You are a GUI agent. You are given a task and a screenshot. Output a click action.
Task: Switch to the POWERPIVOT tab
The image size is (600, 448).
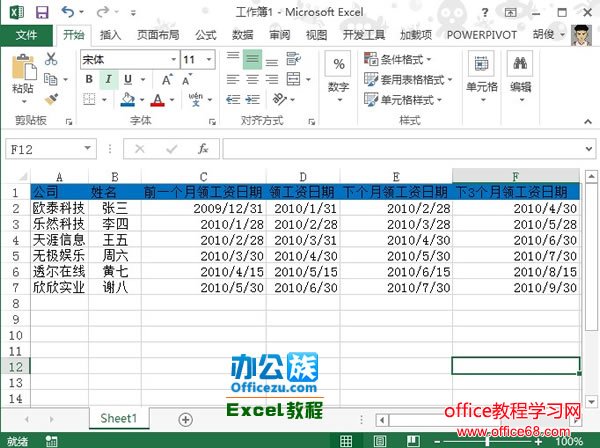pos(482,35)
